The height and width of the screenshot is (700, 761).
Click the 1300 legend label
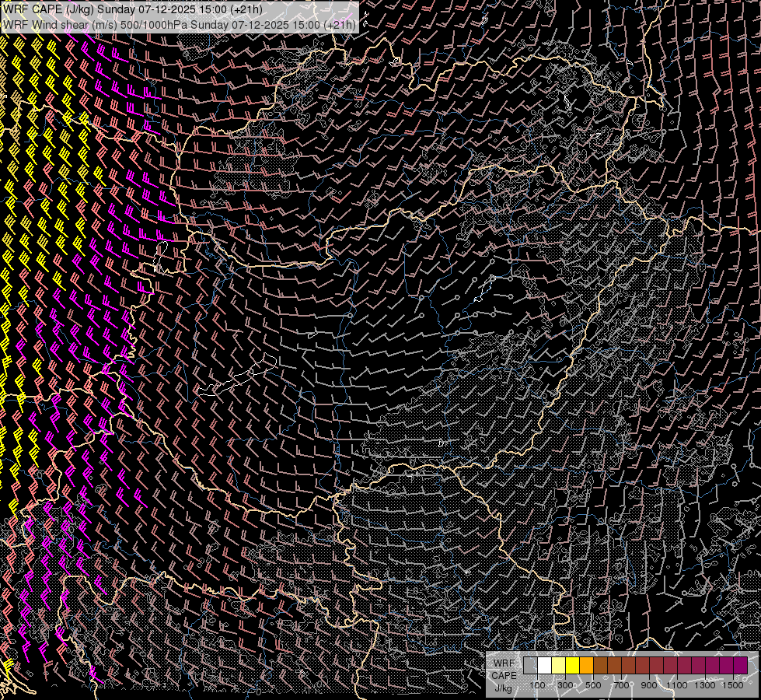705,685
